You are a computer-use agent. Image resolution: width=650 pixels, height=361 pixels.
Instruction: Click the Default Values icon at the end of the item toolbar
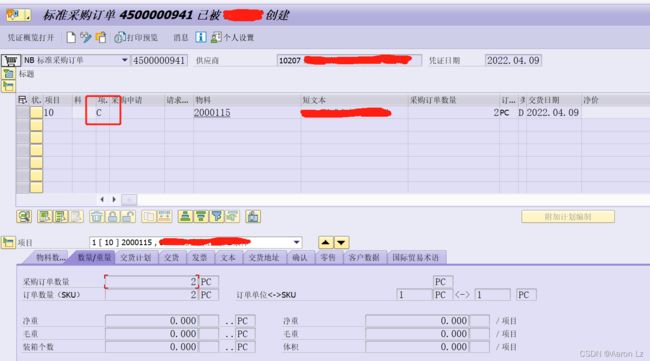tap(253, 216)
